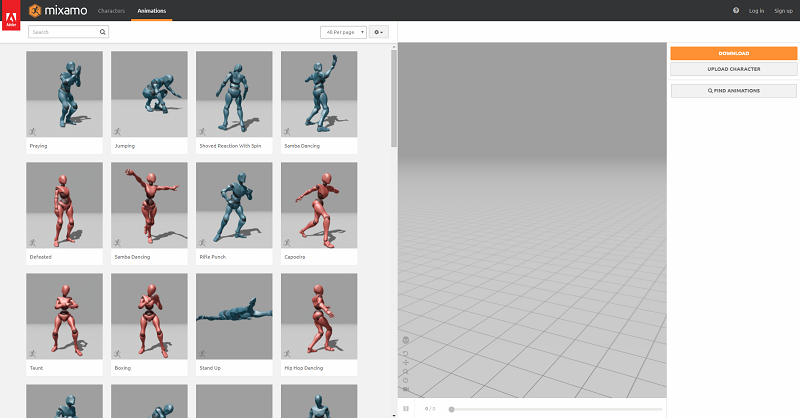The height and width of the screenshot is (418, 800).
Task: Click the zoom icon in viewport
Action: pos(406,372)
